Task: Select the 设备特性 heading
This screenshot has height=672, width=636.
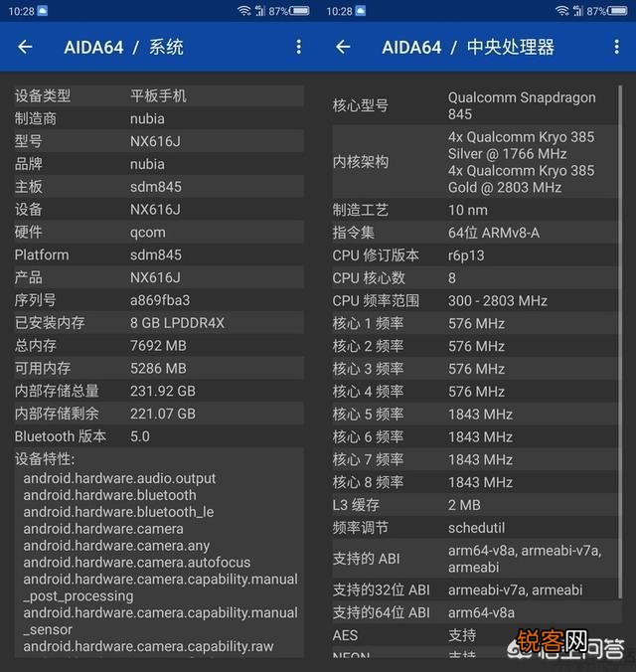Action: 45,459
